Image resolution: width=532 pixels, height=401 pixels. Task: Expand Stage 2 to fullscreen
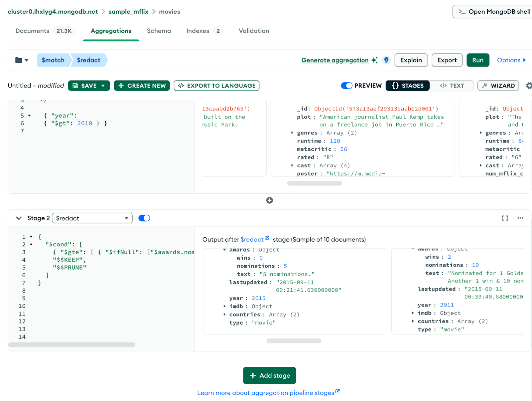point(505,218)
